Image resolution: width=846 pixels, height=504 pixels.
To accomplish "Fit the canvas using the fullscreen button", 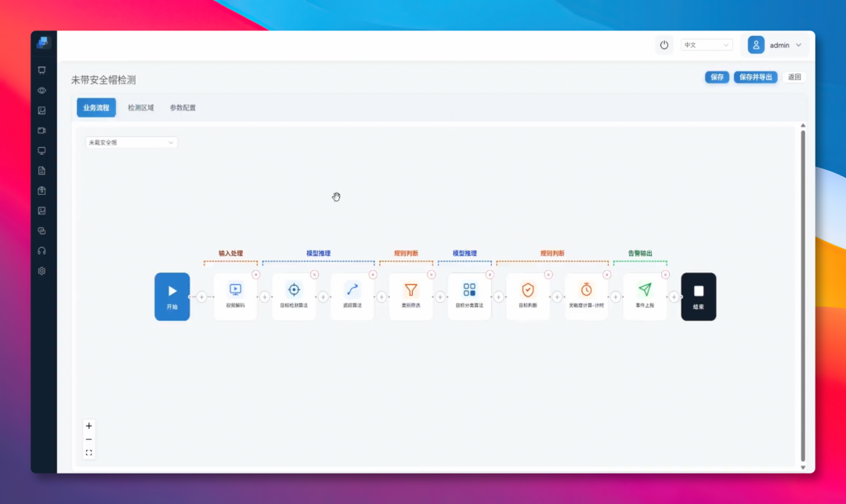I will point(89,453).
